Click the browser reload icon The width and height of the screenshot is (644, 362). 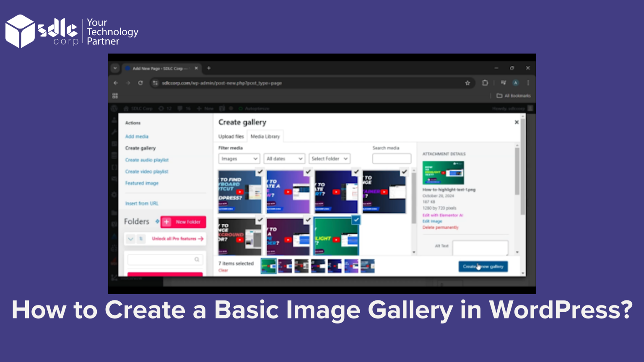point(140,83)
